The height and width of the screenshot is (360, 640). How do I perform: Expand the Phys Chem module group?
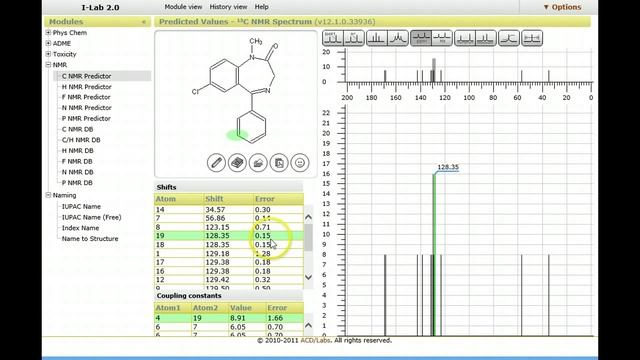pos(48,33)
